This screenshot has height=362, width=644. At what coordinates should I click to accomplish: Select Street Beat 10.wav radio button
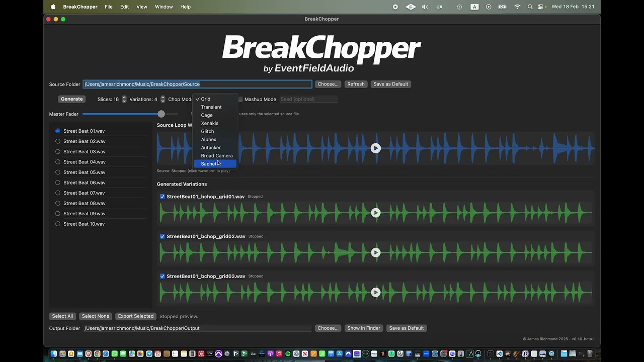point(58,224)
